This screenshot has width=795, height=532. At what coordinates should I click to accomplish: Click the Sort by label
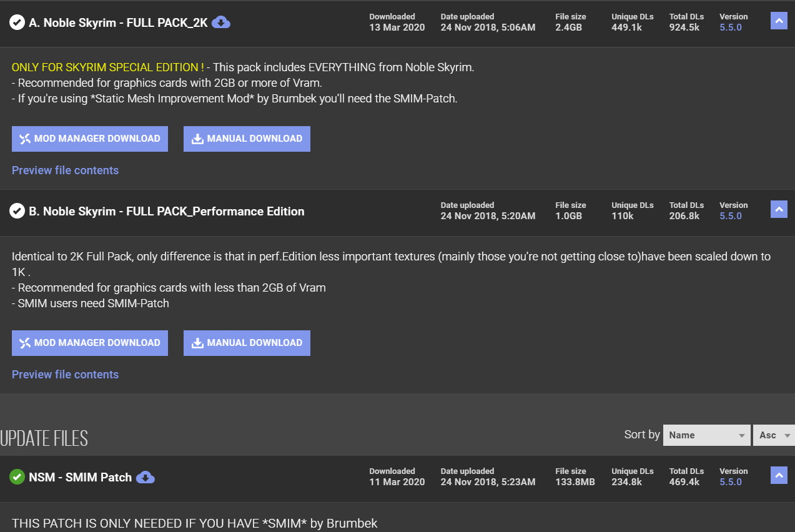[x=642, y=435]
